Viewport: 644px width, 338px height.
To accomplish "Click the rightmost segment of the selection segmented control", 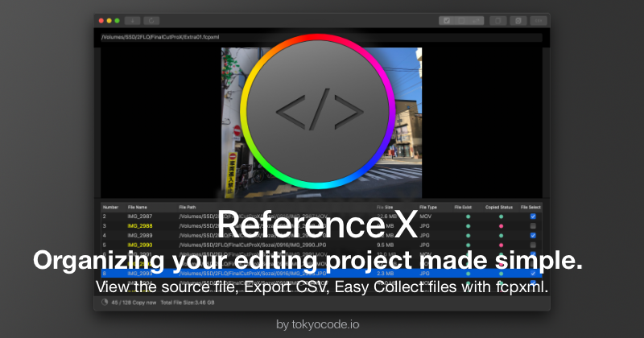I will (477, 21).
